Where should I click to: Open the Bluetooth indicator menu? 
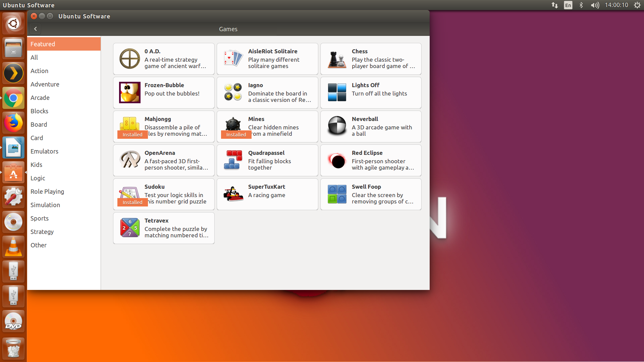click(x=581, y=5)
